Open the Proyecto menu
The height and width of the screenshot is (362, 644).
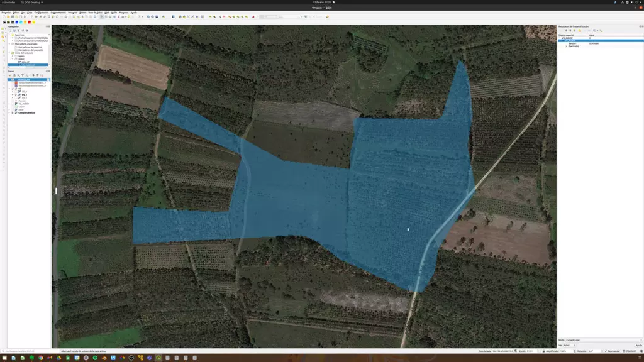click(6, 13)
